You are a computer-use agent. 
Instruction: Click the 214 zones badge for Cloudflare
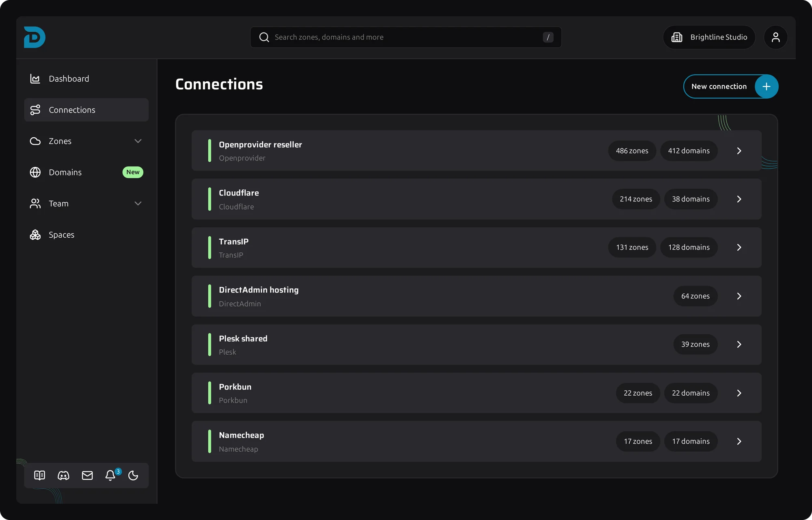tap(636, 199)
